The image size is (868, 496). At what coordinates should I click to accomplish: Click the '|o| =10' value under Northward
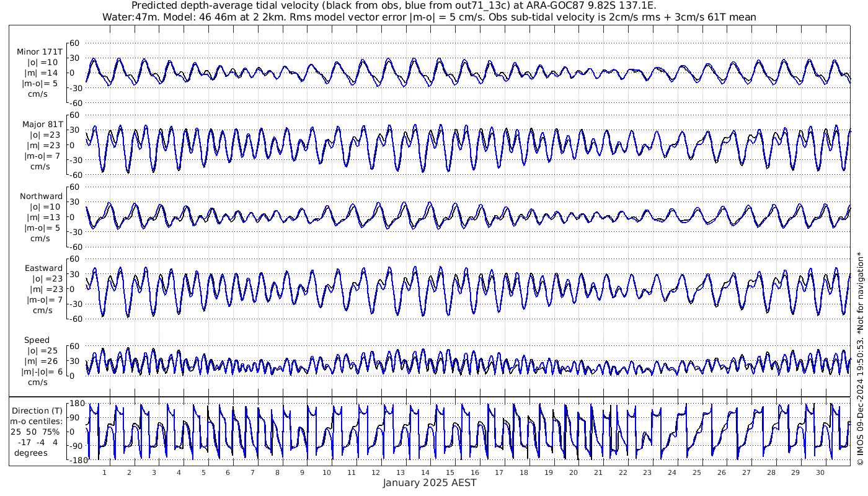tap(42, 206)
